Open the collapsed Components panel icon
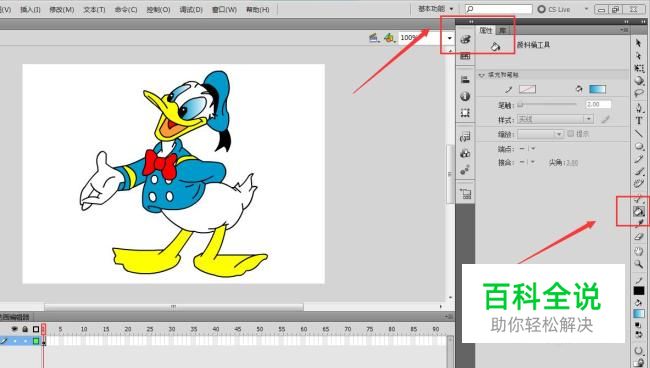 (466, 153)
